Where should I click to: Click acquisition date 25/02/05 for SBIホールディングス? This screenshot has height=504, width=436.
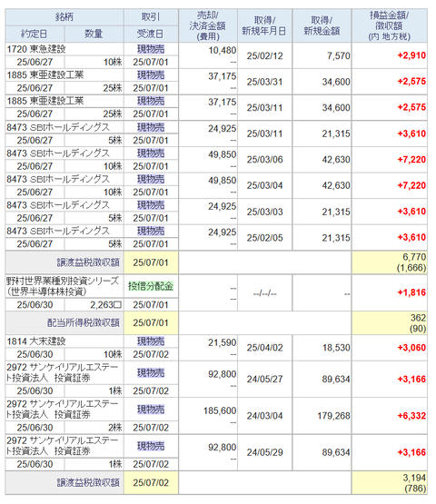click(x=264, y=238)
